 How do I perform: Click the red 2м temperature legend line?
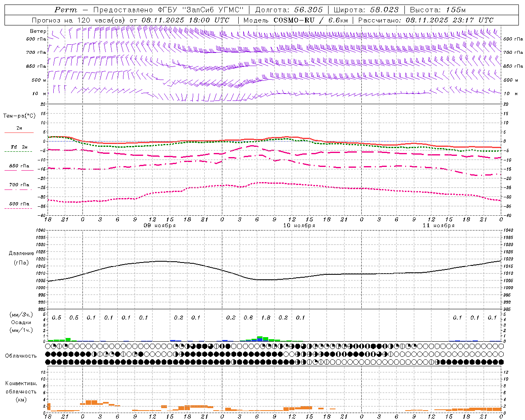click(x=19, y=132)
